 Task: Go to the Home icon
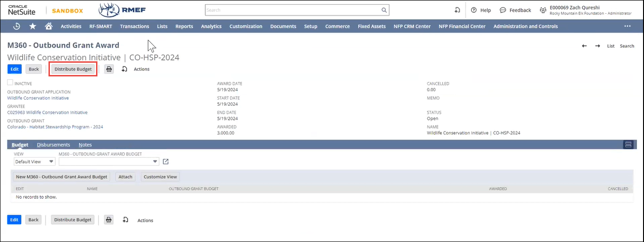[48, 26]
